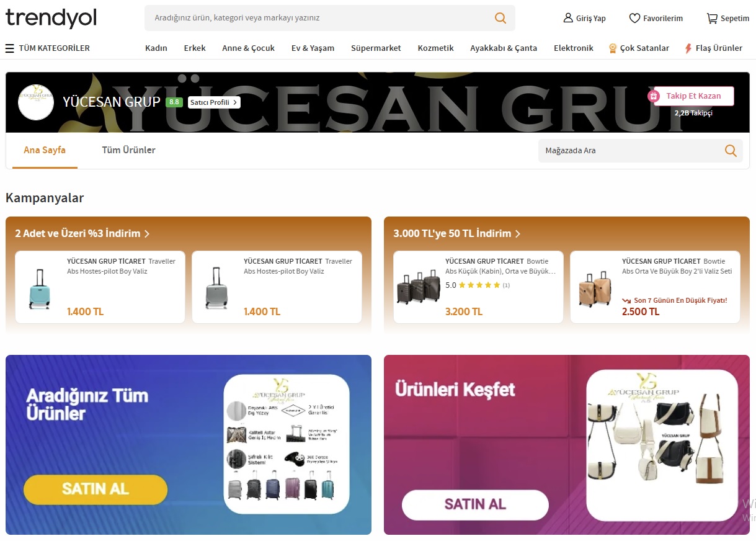756x541 pixels.
Task: Open the Ayakkabı & Çanta category
Action: pyautogui.click(x=504, y=48)
